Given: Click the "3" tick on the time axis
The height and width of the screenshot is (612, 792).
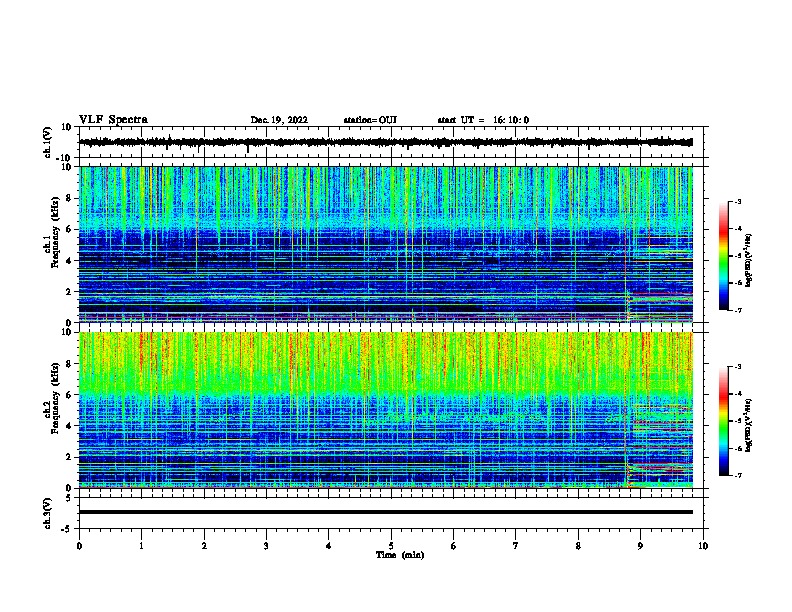Looking at the screenshot, I should pyautogui.click(x=266, y=546).
